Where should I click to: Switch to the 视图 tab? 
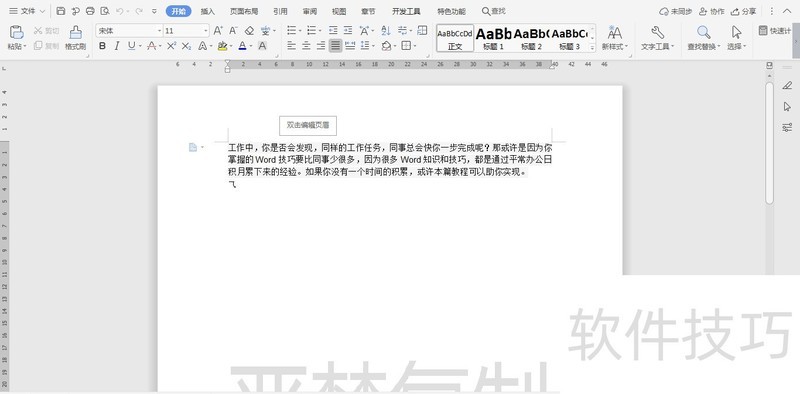pos(339,11)
